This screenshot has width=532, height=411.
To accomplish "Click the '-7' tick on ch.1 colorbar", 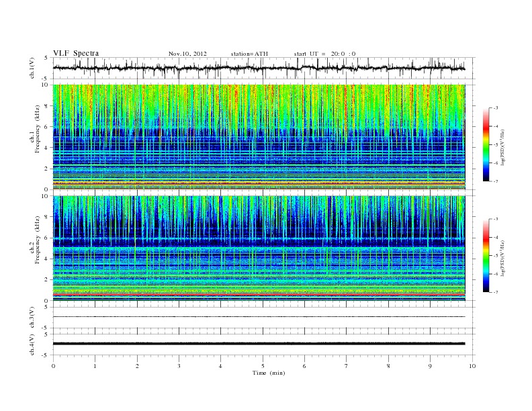I will [x=496, y=181].
